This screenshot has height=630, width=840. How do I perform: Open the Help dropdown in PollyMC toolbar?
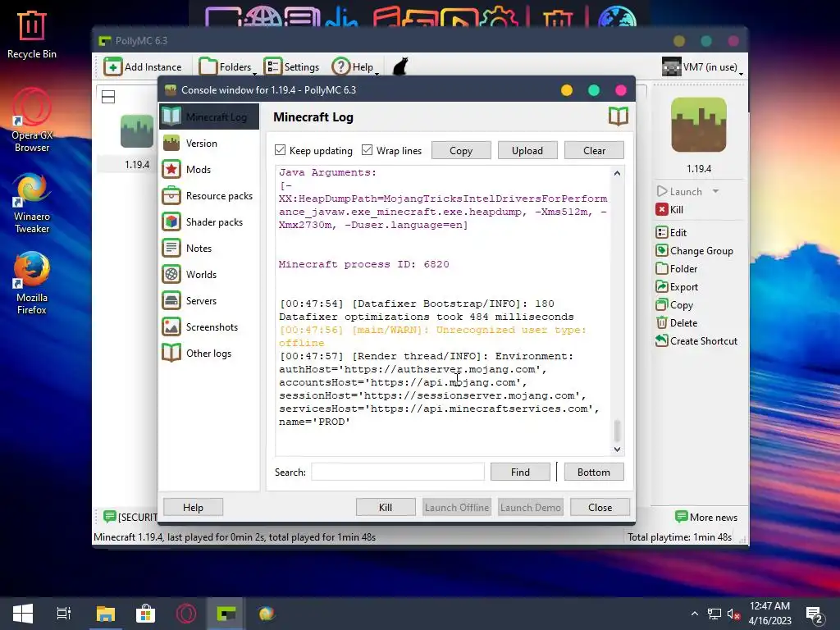click(x=355, y=67)
